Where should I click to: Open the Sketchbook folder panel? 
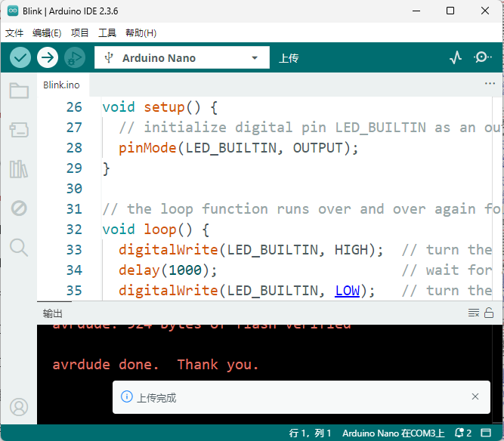pyautogui.click(x=19, y=91)
